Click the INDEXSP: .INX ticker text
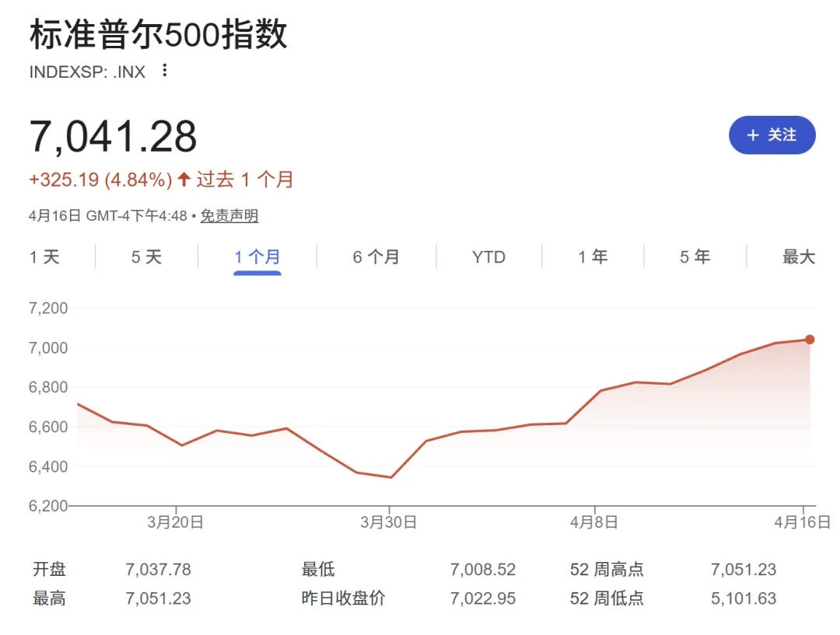 point(87,72)
